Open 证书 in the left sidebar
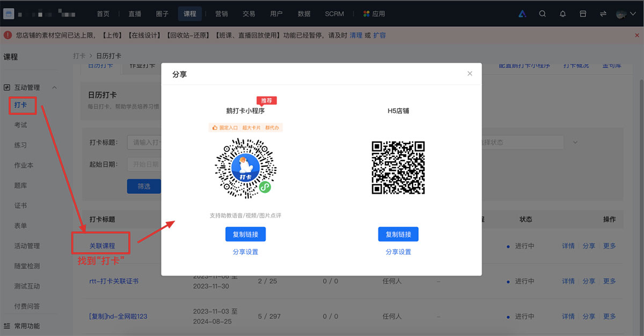Screen dimensions: 644x336 click(20, 206)
